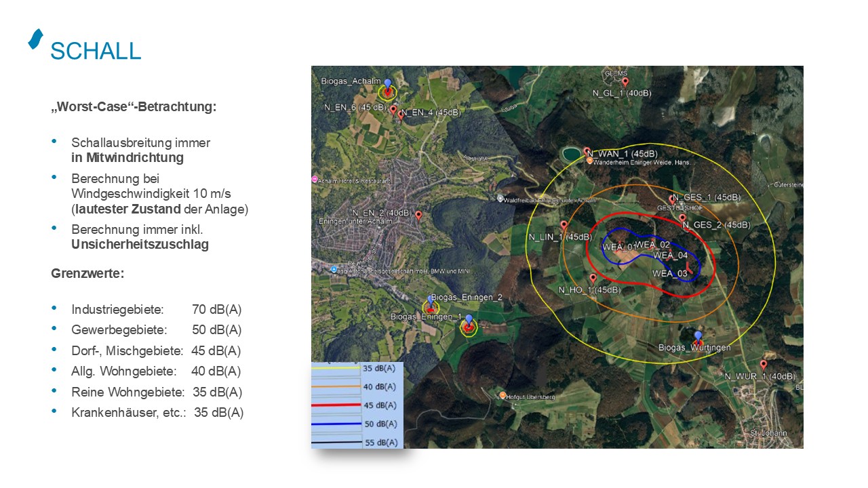Click the N_WAN_1 (45dB) red pin
The image size is (868, 488).
[x=587, y=152]
